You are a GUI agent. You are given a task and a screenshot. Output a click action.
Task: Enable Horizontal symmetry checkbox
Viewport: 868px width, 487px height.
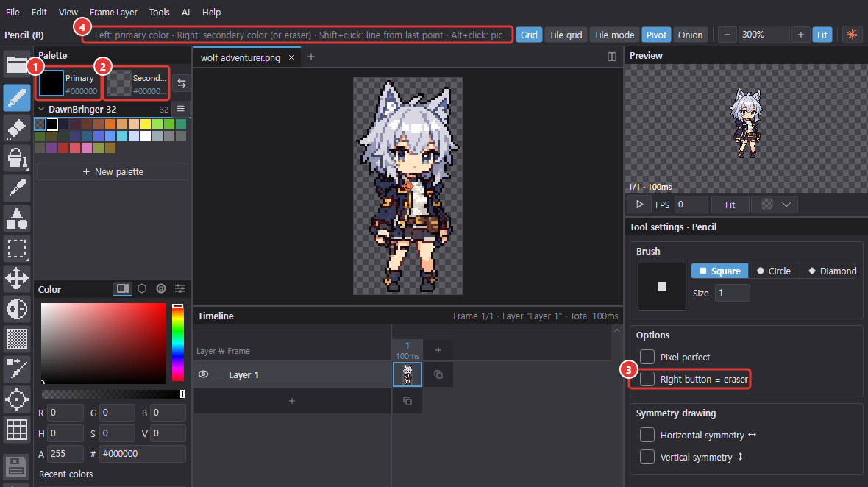pos(647,435)
